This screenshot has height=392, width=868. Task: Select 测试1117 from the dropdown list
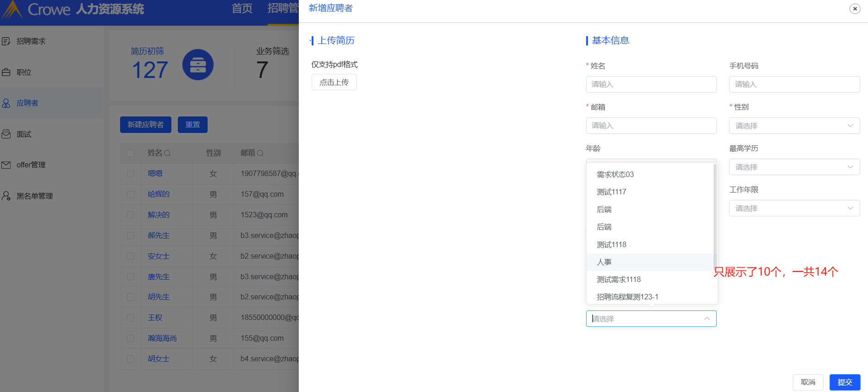[x=650, y=192]
